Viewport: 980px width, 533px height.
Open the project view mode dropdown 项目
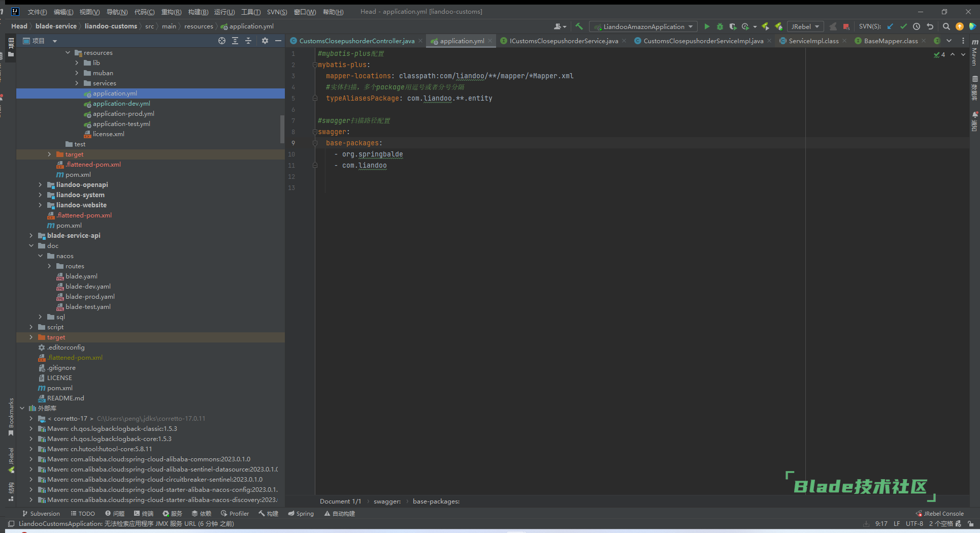pos(40,41)
